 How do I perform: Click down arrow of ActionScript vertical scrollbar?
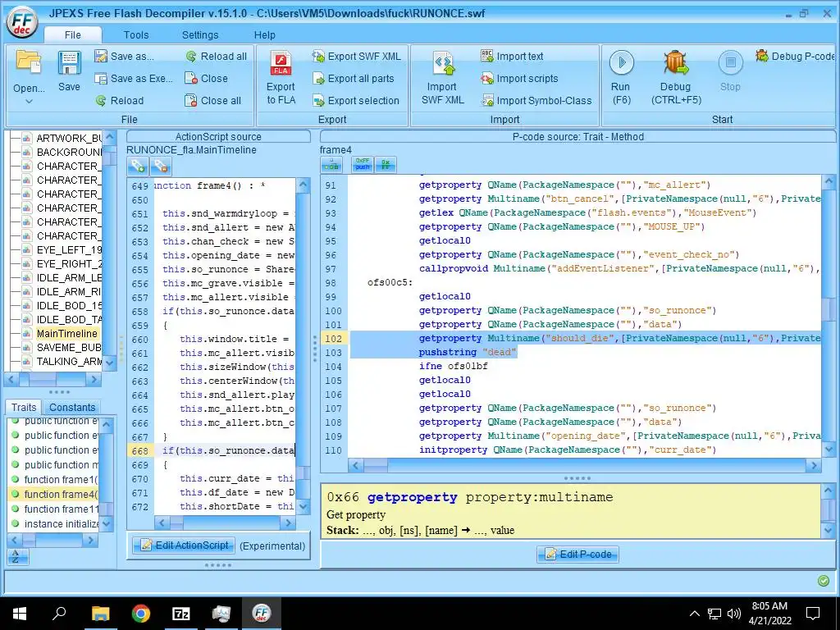(304, 506)
